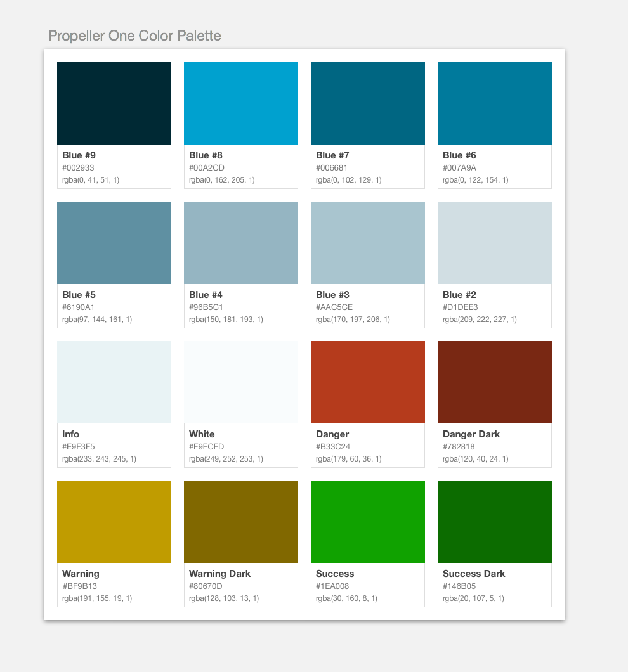Screen dimensions: 628x672
Task: Click the value rgba(150, 181, 193, 1)
Action: [x=226, y=320]
